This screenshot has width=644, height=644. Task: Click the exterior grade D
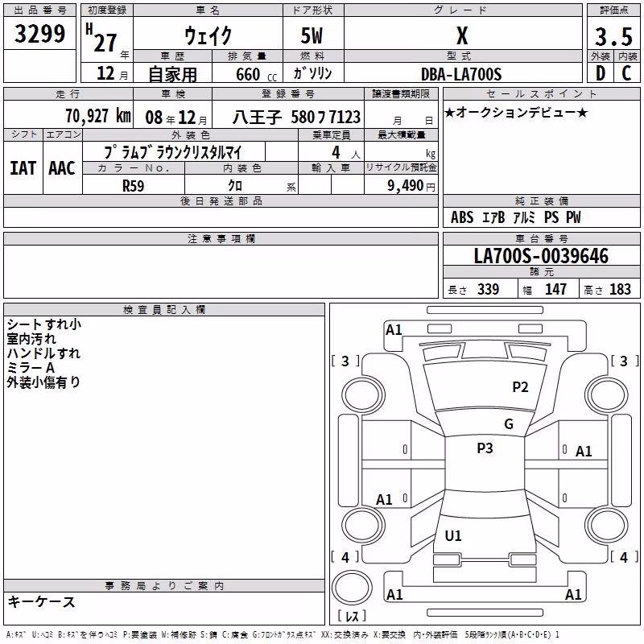[600, 73]
